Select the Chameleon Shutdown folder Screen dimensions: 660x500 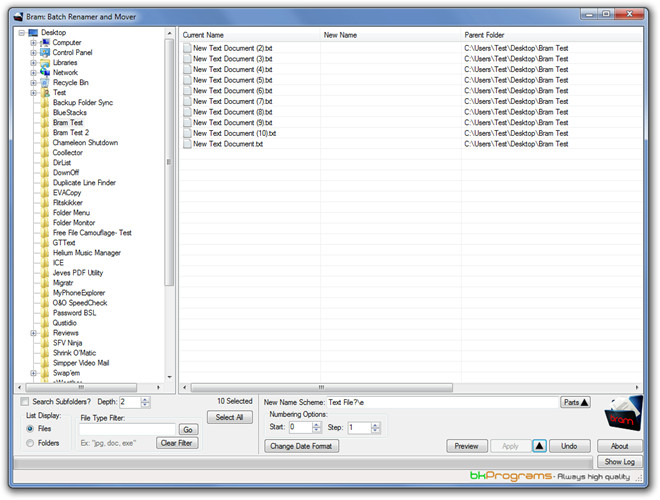[85, 143]
